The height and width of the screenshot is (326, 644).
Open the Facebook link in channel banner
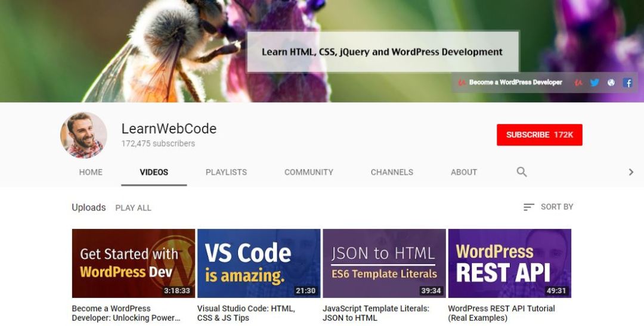(x=627, y=82)
